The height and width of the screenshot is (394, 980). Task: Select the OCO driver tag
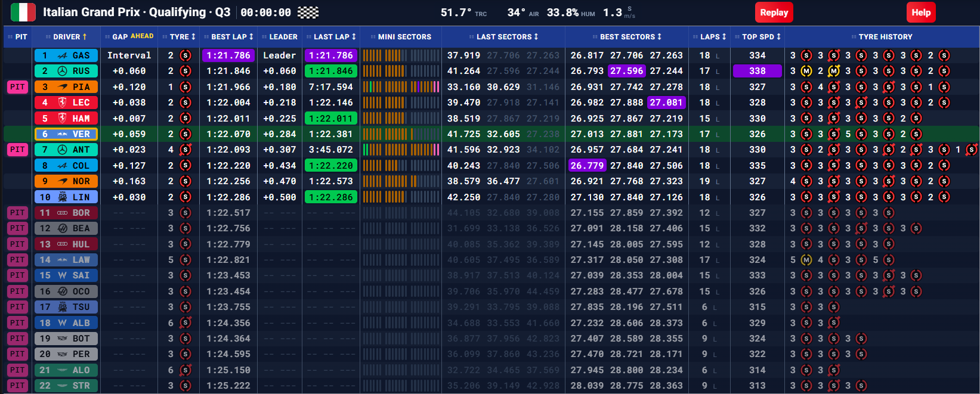[66, 291]
